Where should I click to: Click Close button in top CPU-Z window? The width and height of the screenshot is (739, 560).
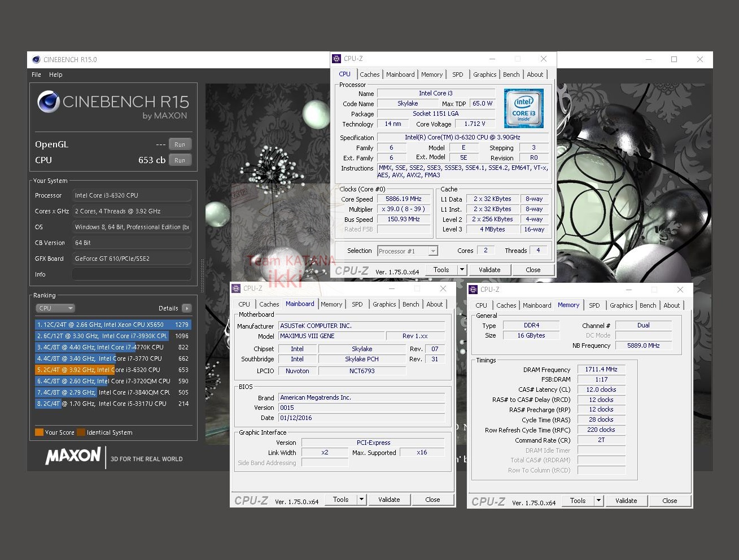click(x=533, y=270)
